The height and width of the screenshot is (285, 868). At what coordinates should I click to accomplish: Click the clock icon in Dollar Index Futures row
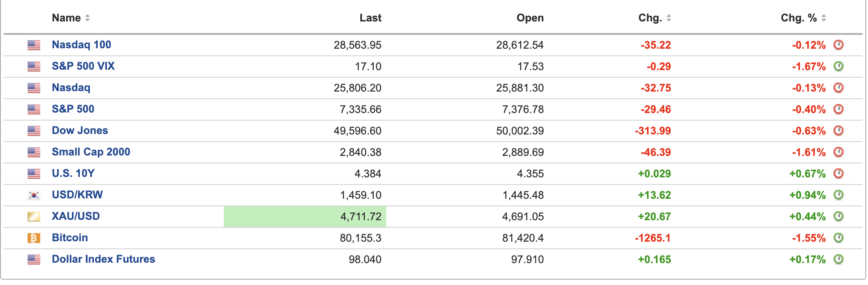[839, 259]
